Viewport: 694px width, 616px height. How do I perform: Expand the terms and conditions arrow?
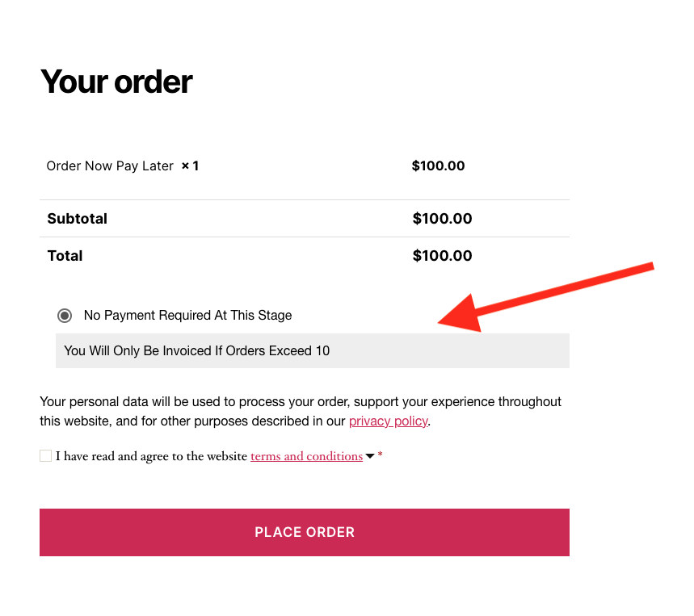pos(370,456)
